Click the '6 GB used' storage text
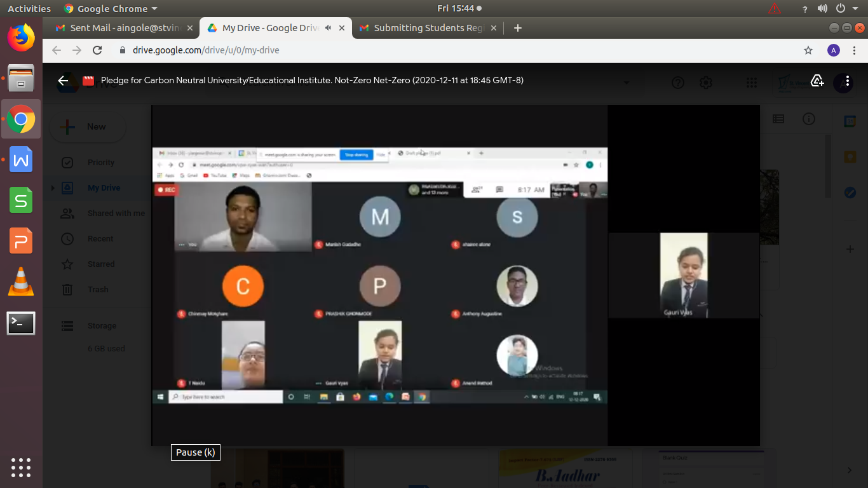Image resolution: width=868 pixels, height=488 pixels. point(106,349)
